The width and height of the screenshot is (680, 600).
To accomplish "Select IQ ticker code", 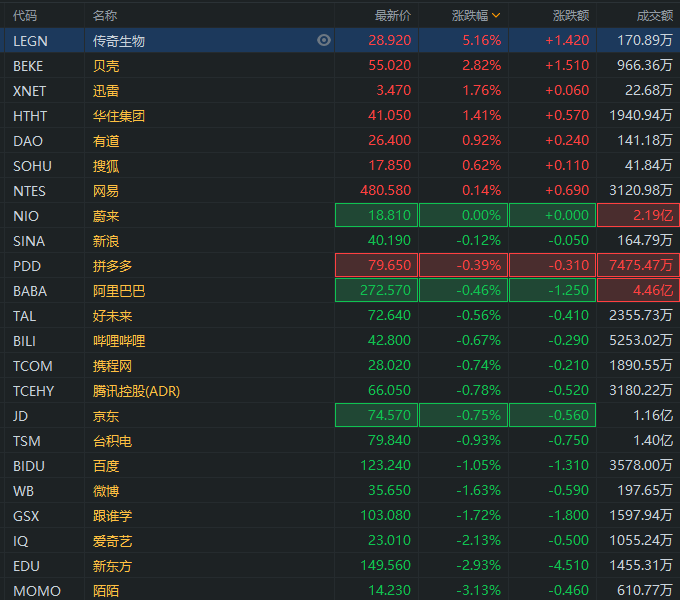I will 21,541.
